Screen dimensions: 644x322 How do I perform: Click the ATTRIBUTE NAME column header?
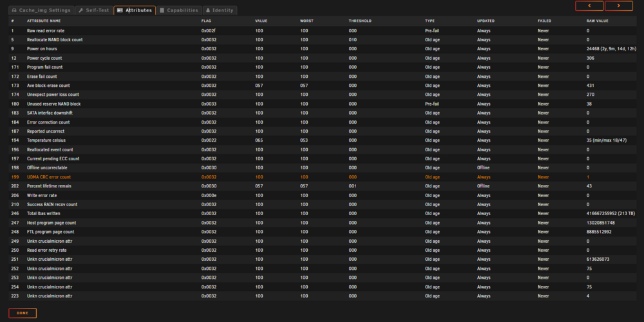(44, 21)
